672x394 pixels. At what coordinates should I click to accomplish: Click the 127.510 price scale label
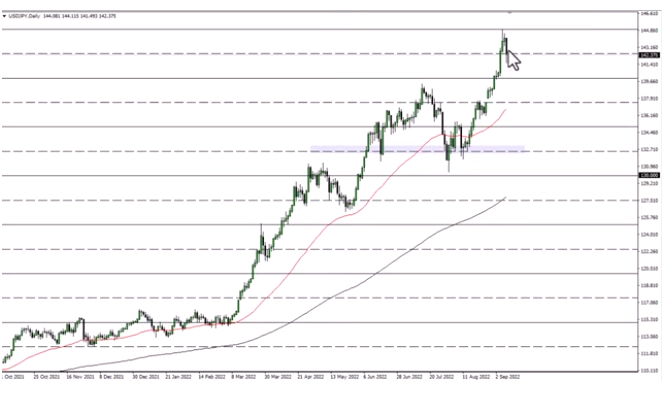coord(649,200)
